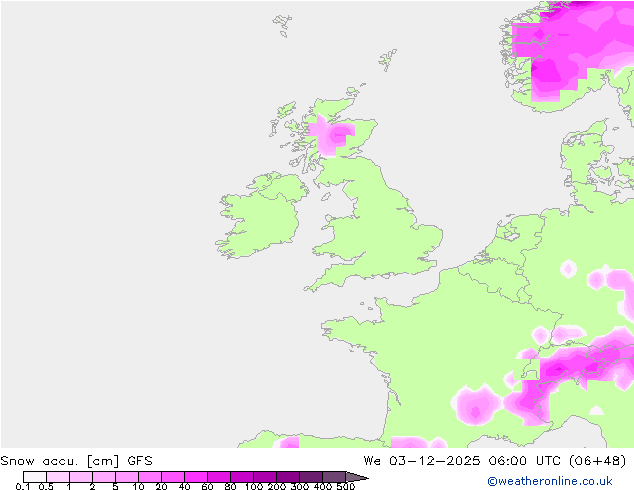This screenshot has width=634, height=490.
Task: Click the '0.5' legend label
Action: click(x=46, y=486)
